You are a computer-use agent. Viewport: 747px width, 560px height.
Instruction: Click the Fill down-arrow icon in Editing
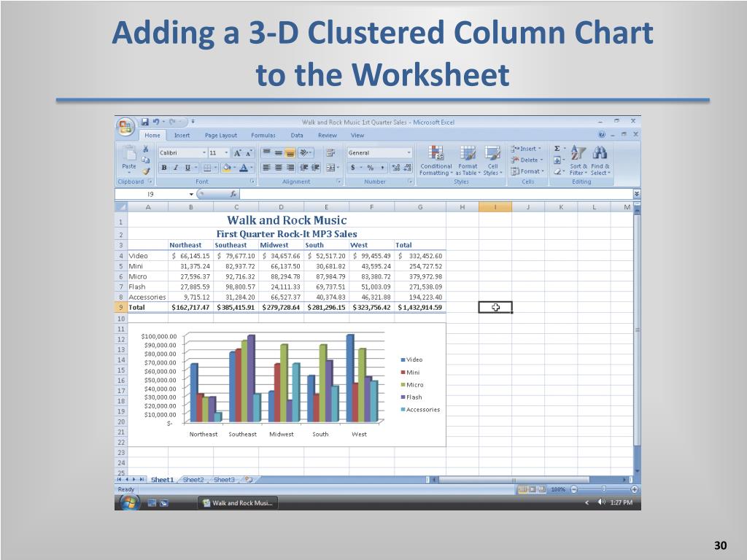(x=557, y=160)
